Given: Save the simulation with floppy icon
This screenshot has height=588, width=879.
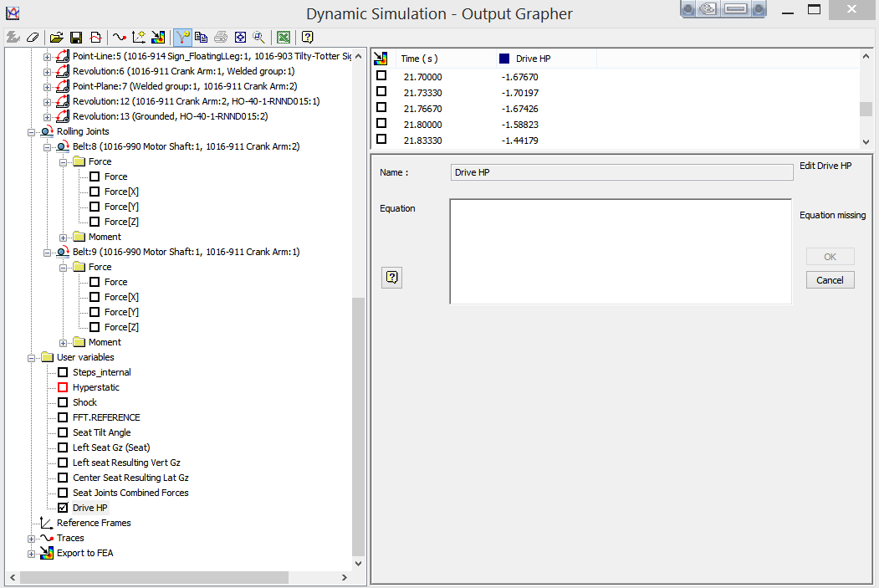Looking at the screenshot, I should click(75, 38).
